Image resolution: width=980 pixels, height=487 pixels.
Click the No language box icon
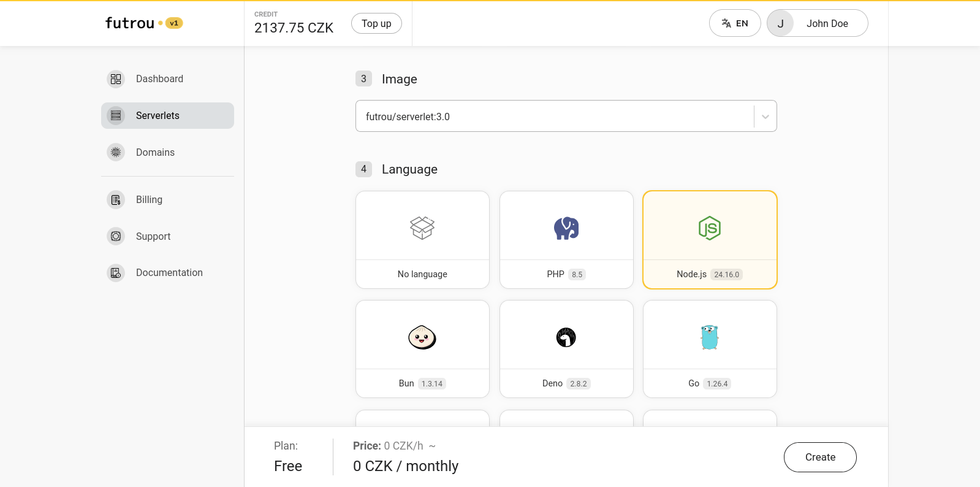422,228
